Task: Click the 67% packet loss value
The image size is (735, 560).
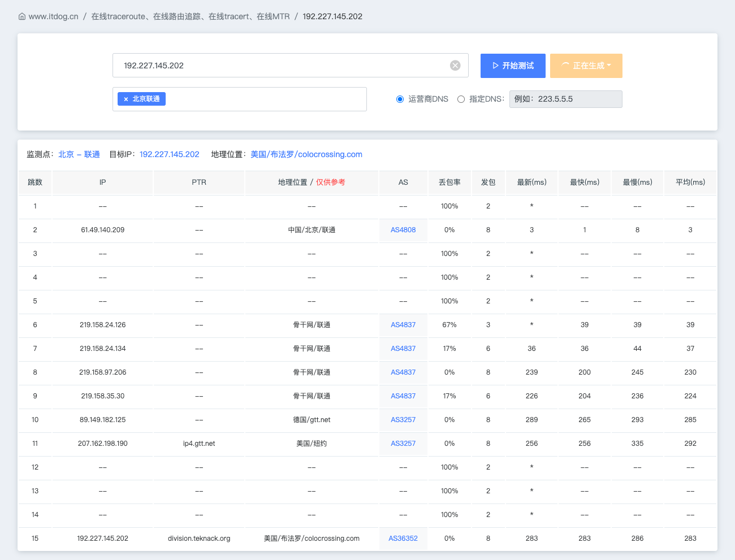Action: [449, 325]
